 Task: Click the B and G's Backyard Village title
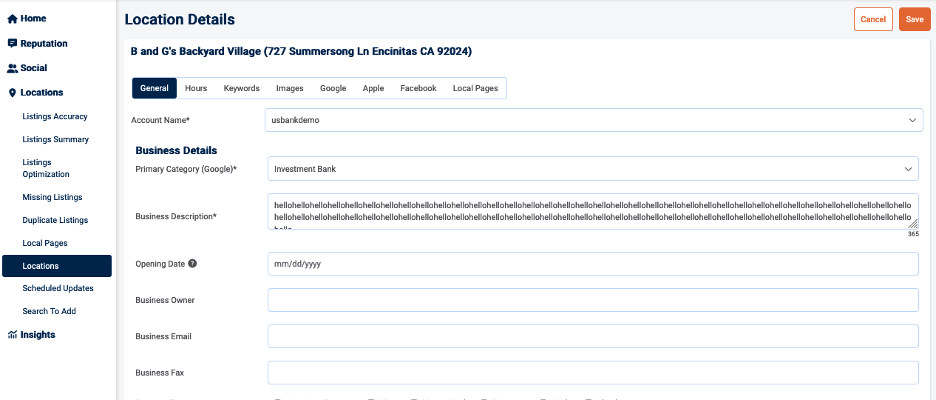click(301, 52)
